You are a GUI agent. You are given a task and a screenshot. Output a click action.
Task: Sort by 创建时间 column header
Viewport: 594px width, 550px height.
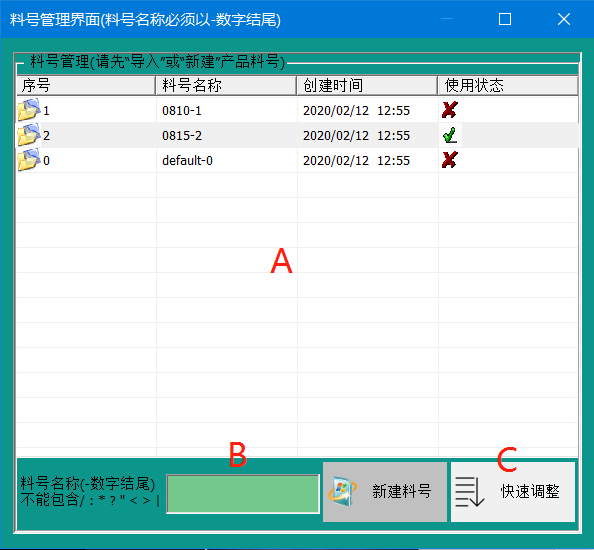[367, 86]
